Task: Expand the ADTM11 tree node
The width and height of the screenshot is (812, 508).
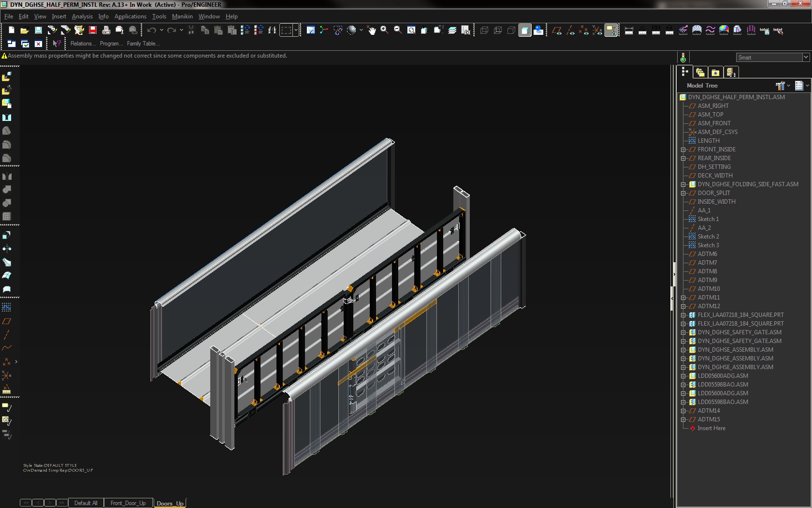Action: coord(683,298)
